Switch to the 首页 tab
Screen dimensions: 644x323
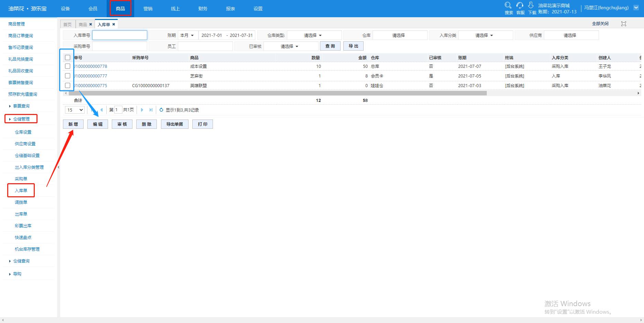pos(68,24)
